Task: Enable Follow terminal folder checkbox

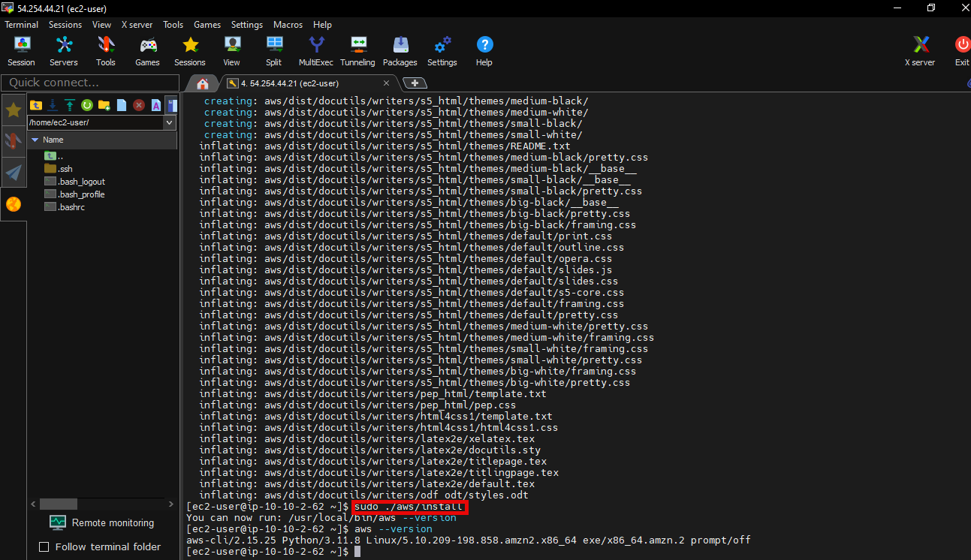Action: pyautogui.click(x=44, y=546)
